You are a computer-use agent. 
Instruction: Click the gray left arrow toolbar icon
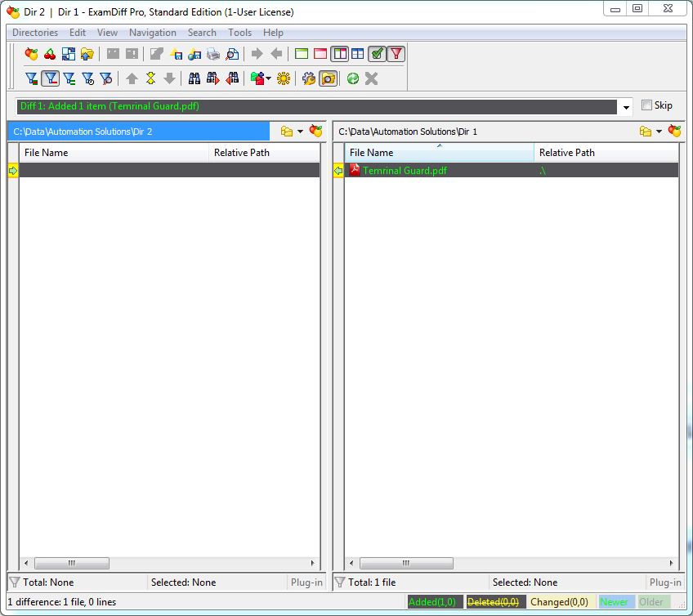pos(276,54)
